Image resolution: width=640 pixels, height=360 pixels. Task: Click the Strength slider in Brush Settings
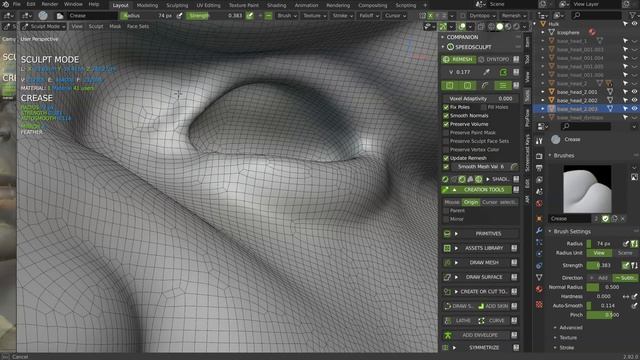[x=604, y=266]
